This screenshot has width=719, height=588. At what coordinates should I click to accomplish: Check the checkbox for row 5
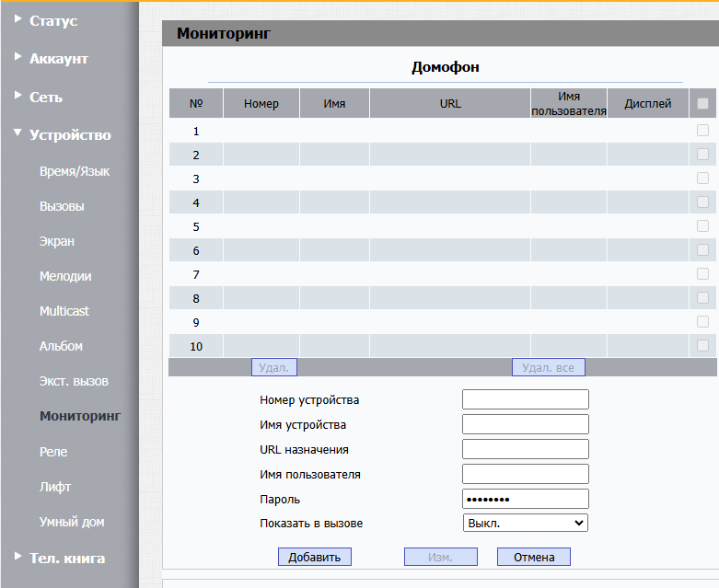pyautogui.click(x=702, y=226)
